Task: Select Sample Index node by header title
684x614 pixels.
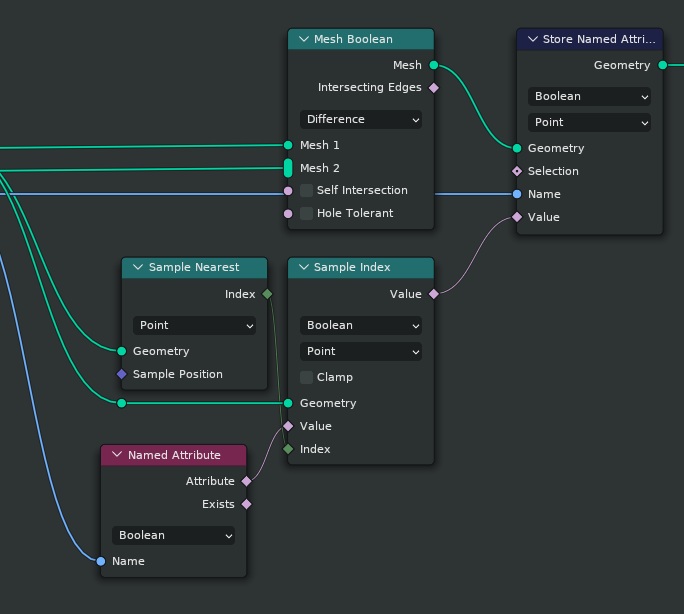Action: tap(352, 267)
